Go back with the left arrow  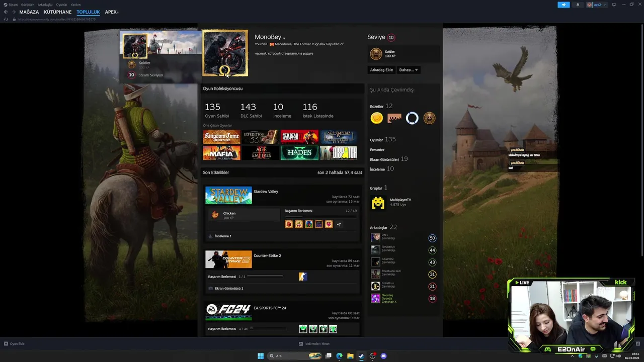6,12
